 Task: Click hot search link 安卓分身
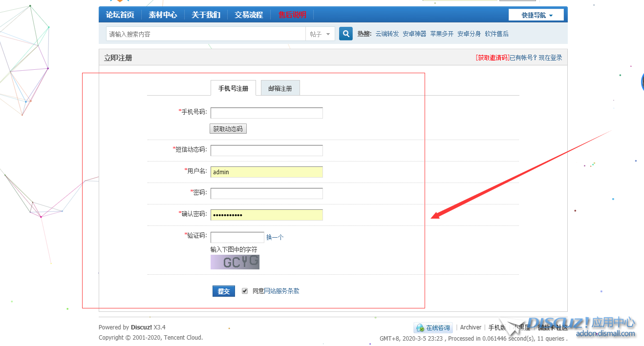coord(469,34)
